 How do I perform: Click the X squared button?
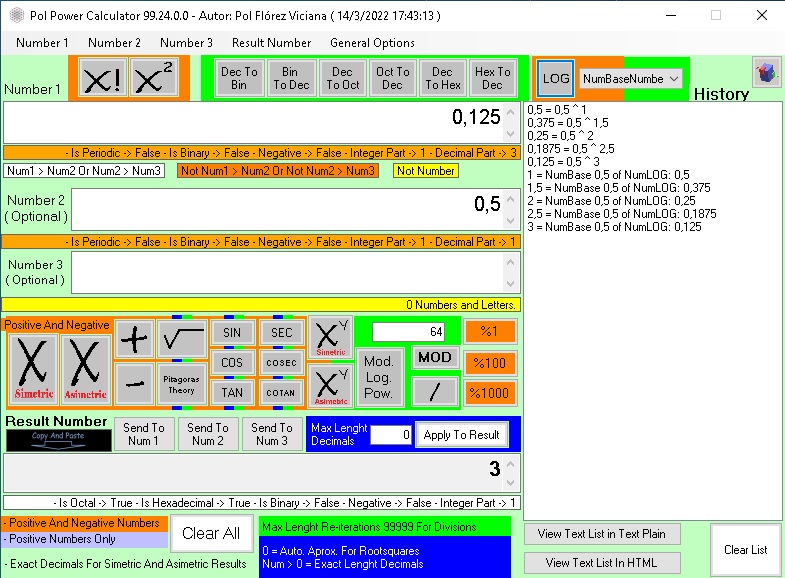pyautogui.click(x=154, y=78)
